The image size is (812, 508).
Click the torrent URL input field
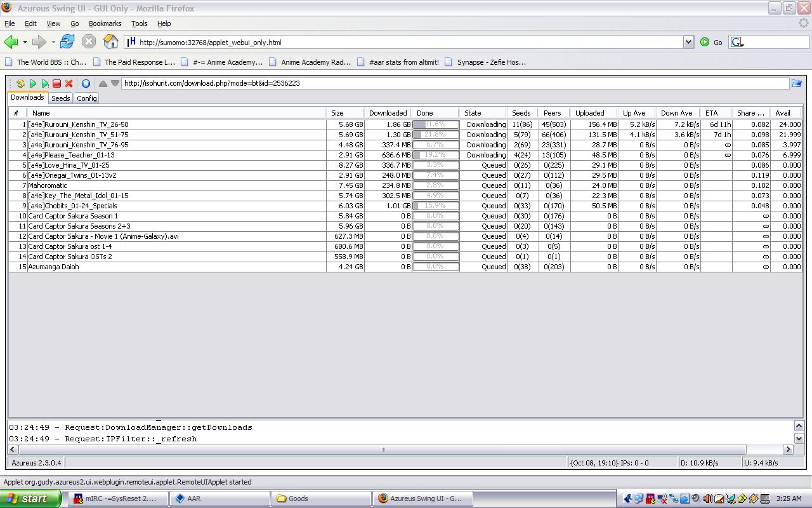(454, 83)
